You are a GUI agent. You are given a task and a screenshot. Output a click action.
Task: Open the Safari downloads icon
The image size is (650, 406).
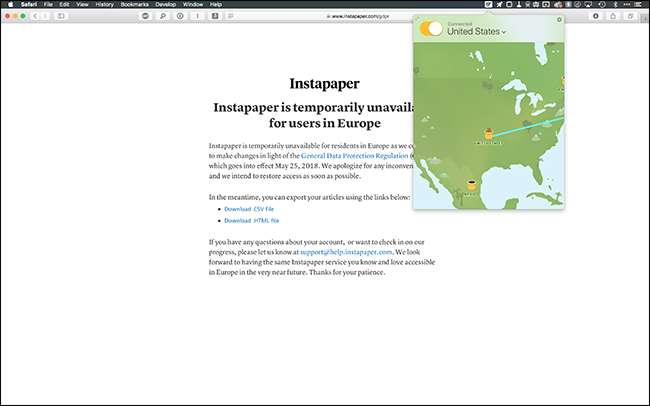[x=596, y=16]
